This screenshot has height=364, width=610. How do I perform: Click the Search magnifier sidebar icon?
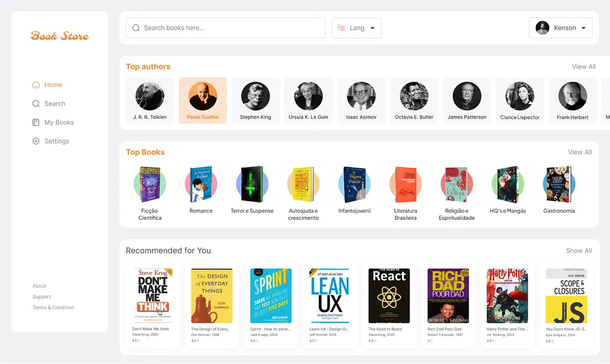tap(36, 104)
